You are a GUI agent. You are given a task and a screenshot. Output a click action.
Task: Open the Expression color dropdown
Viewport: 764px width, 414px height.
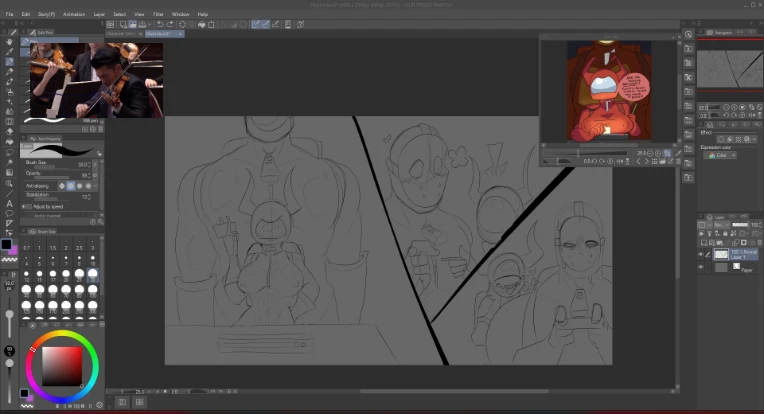[720, 155]
